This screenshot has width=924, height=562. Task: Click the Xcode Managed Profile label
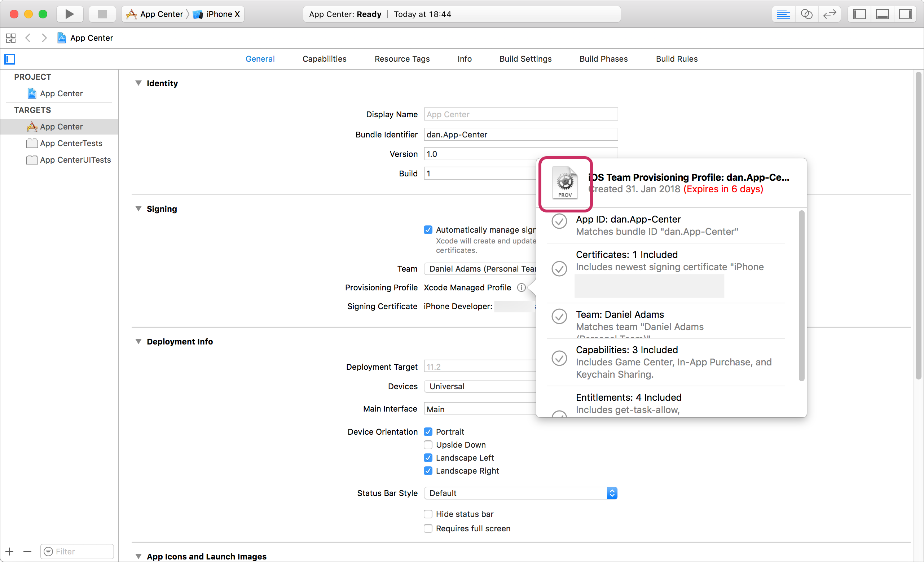point(467,288)
